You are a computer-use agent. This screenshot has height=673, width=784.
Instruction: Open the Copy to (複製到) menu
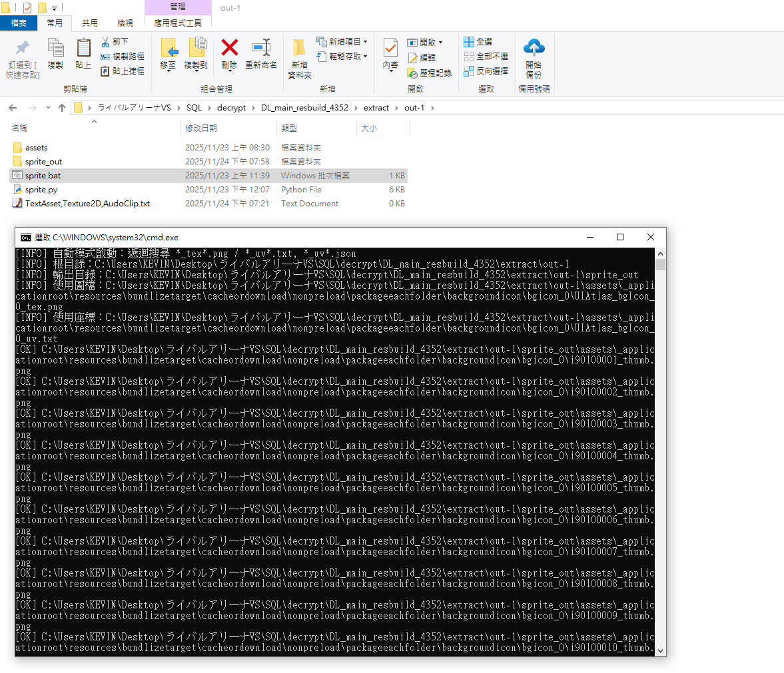click(196, 55)
